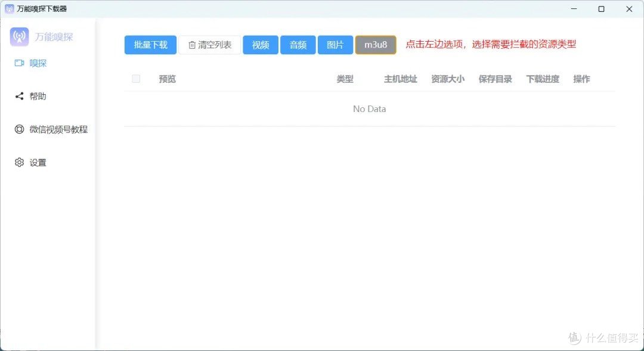The height and width of the screenshot is (351, 644).
Task: Click the 下载进度 column header
Action: [543, 79]
